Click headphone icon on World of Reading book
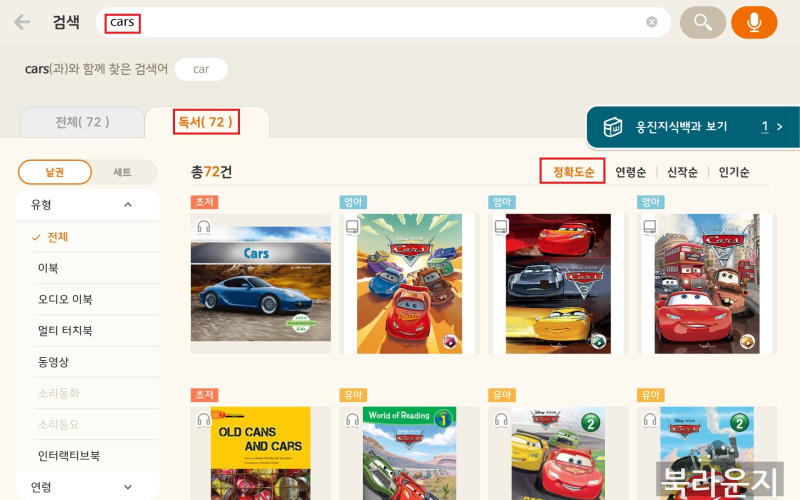 353,420
